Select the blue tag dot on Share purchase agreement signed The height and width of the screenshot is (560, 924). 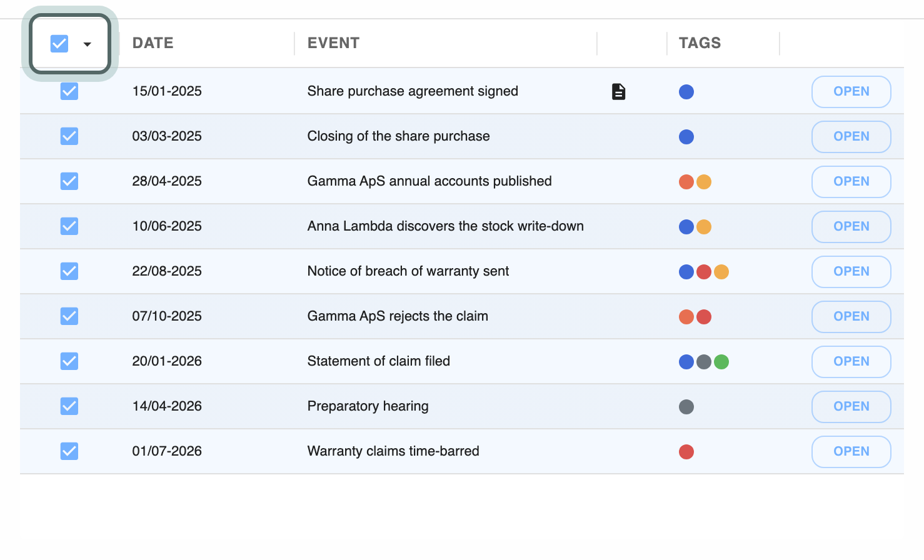coord(686,92)
